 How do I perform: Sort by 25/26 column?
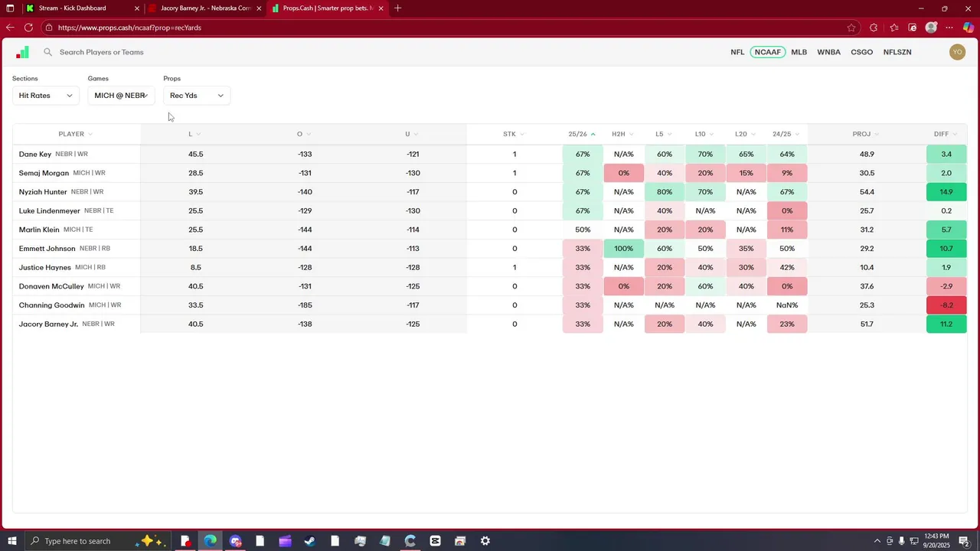point(582,134)
